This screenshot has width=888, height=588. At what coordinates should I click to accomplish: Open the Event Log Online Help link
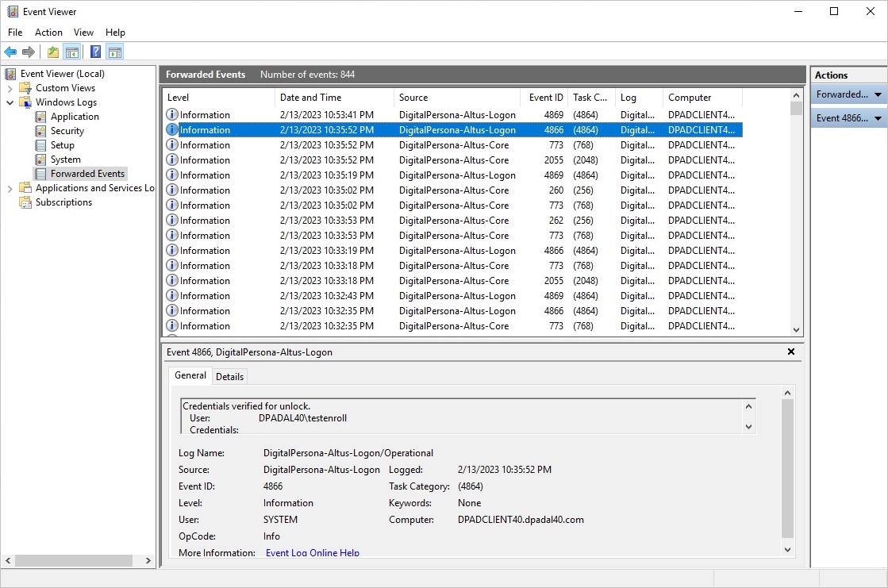(312, 553)
